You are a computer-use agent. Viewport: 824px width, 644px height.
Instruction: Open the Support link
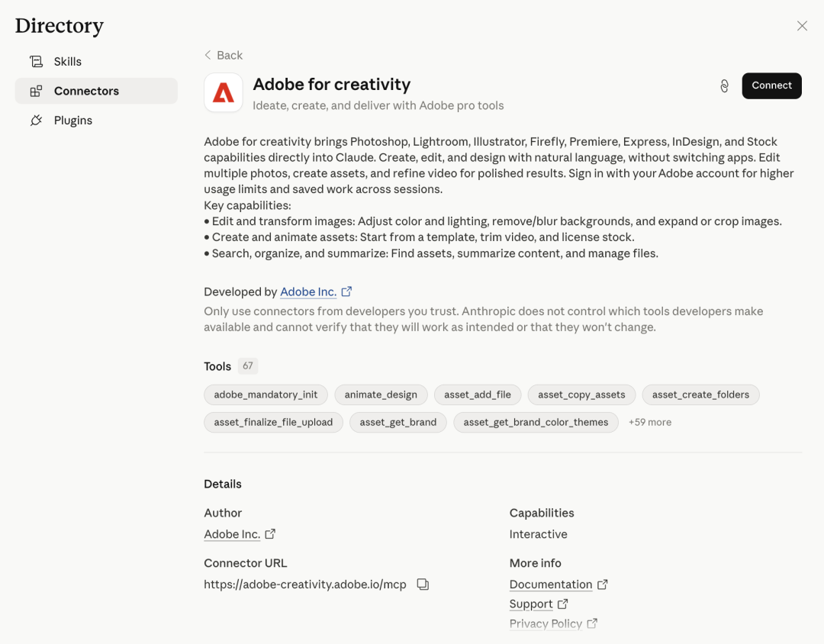tap(530, 604)
